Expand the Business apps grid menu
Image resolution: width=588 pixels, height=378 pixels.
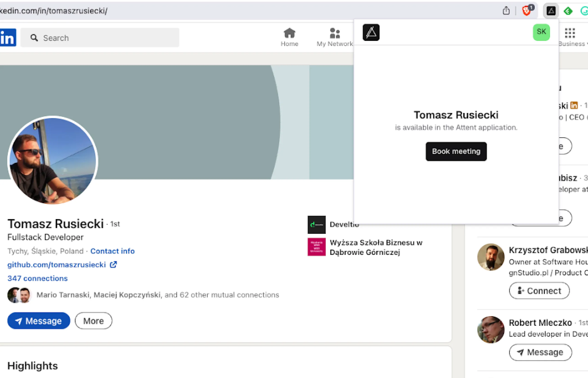point(570,34)
